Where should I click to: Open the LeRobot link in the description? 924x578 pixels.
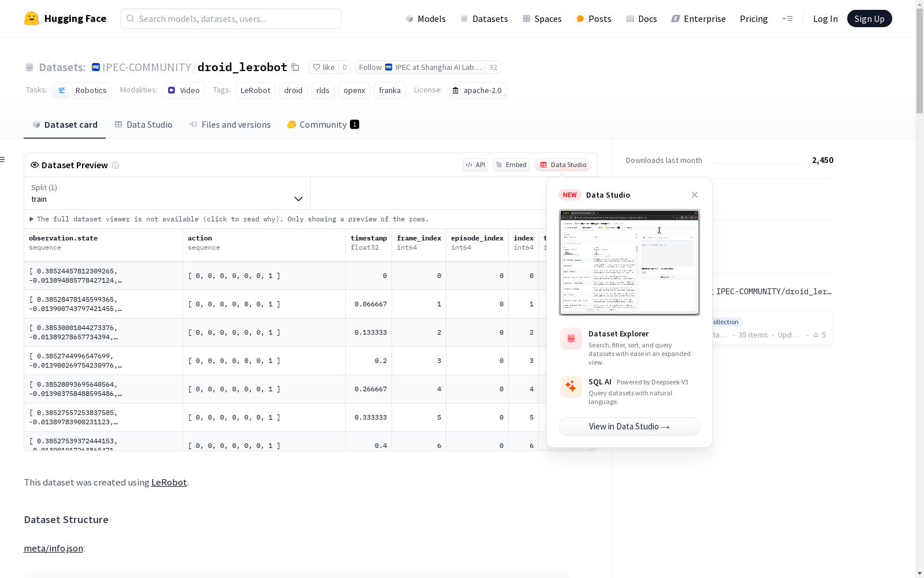[169, 482]
